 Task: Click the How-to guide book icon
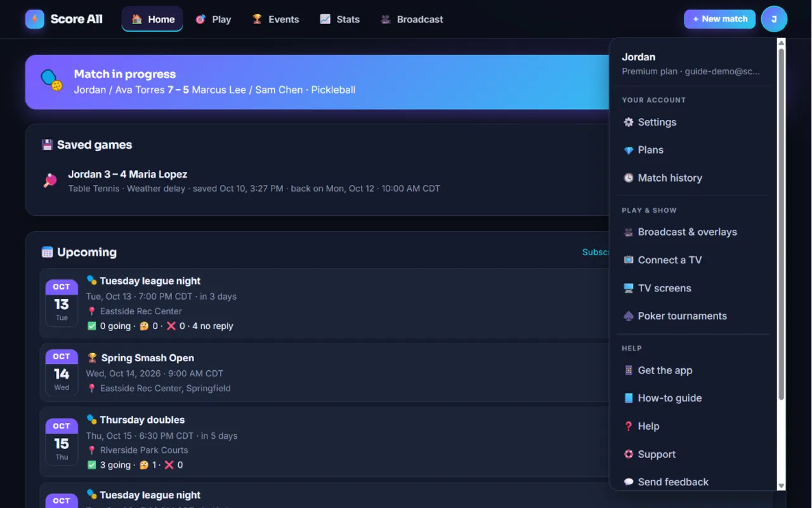(629, 398)
